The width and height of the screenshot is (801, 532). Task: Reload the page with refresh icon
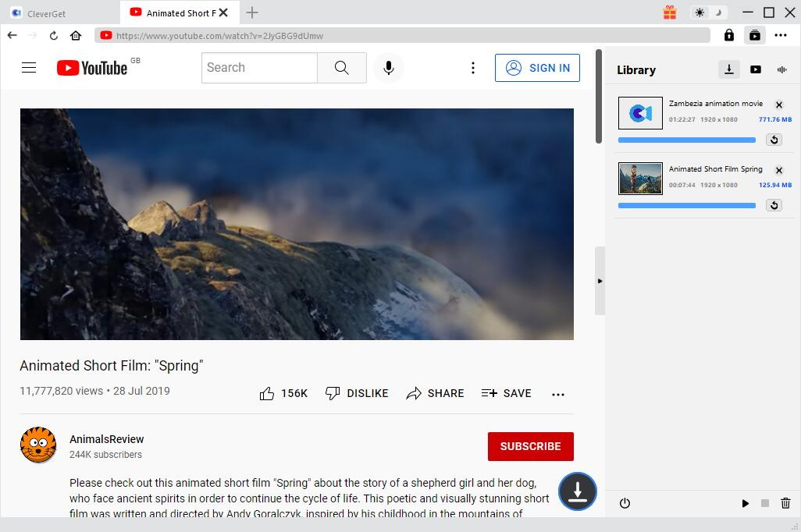(54, 35)
